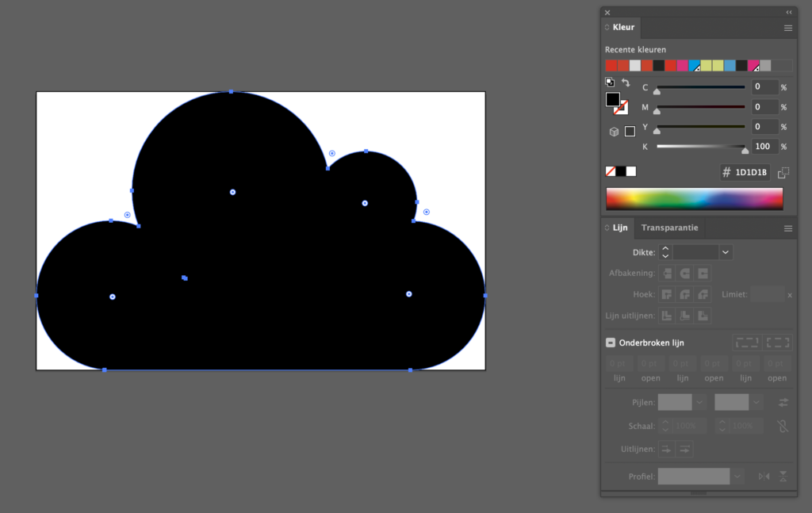Viewport: 812px width, 513px height.
Task: Expand the Lijn panel cycle arrows
Action: [x=607, y=228]
